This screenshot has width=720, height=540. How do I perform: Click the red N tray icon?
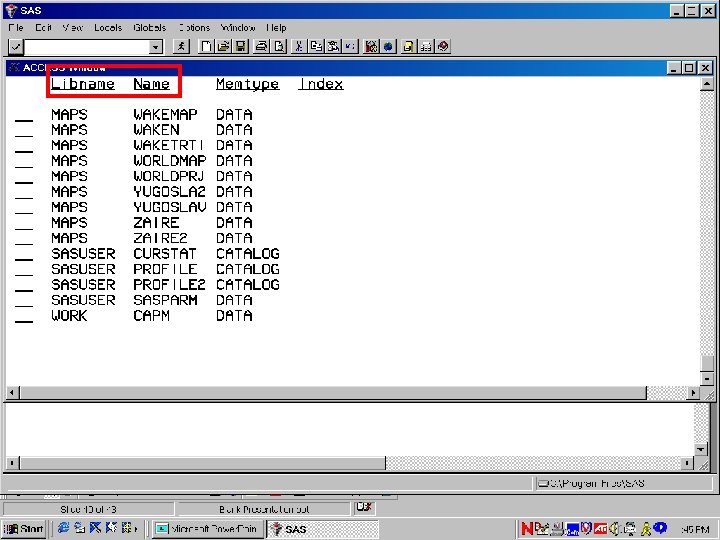(527, 529)
